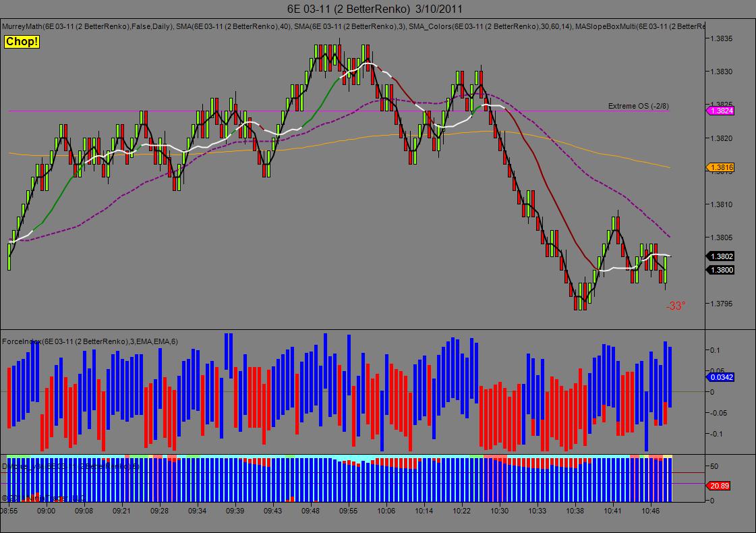Click the black 1.3802 price marker
Screen dimensions: 756x533
coord(720,256)
